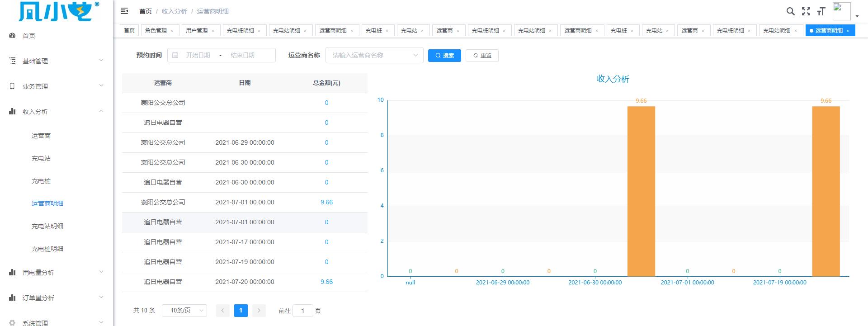
Task: Expand the 基础管理 sidebar menu
Action: click(57, 61)
